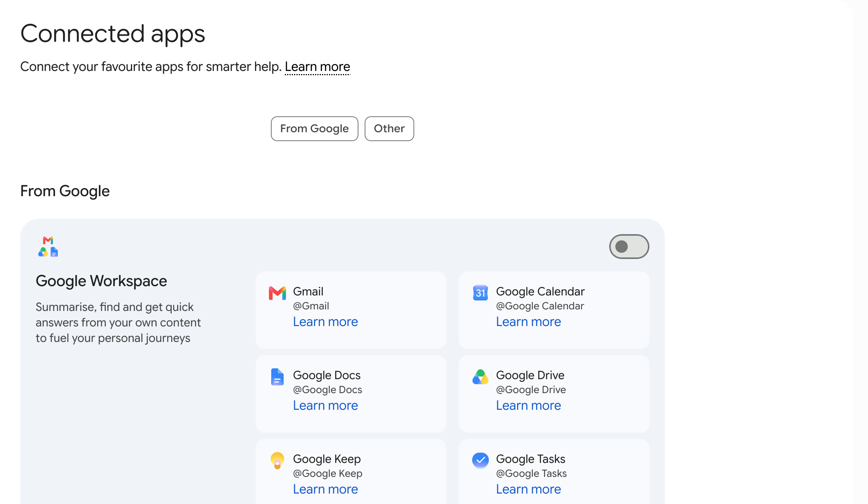Open Learn more link beside smarter help
This screenshot has width=868, height=504.
(317, 67)
